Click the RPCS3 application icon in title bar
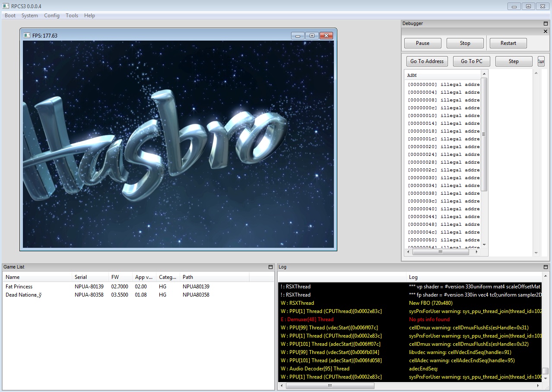This screenshot has height=392, width=552. point(6,6)
